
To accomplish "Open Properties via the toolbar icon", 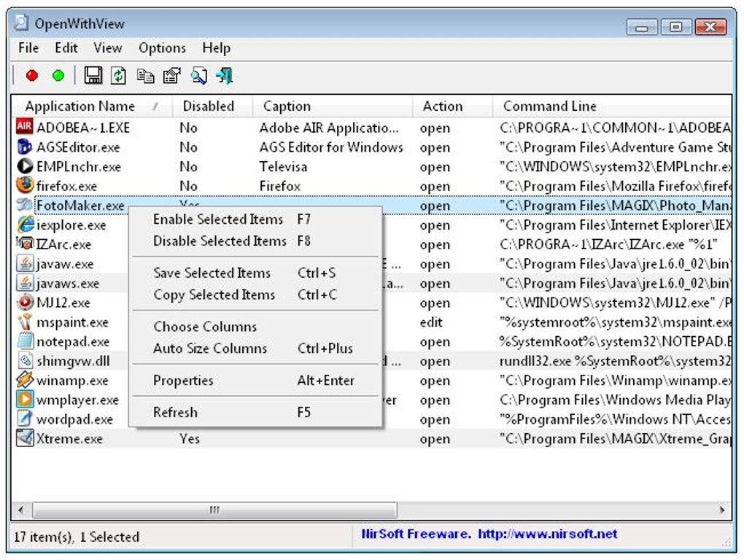I will pyautogui.click(x=171, y=76).
